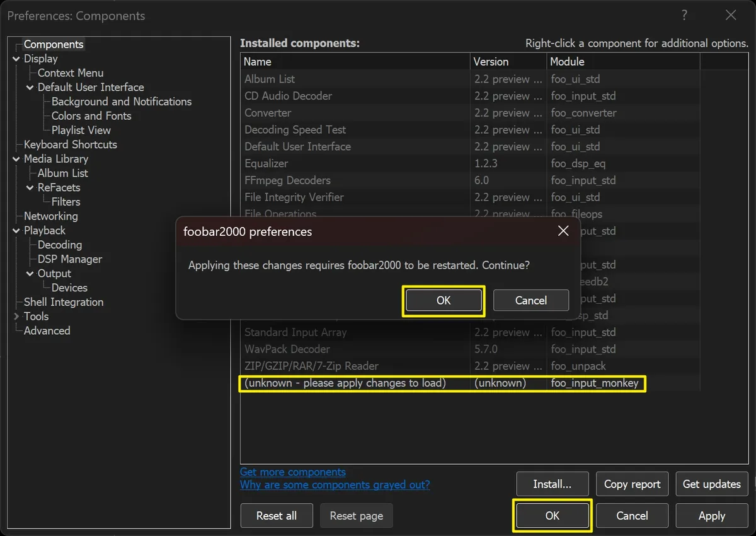Select the CD Audio Decoder component row
756x536 pixels.
[x=470, y=96]
